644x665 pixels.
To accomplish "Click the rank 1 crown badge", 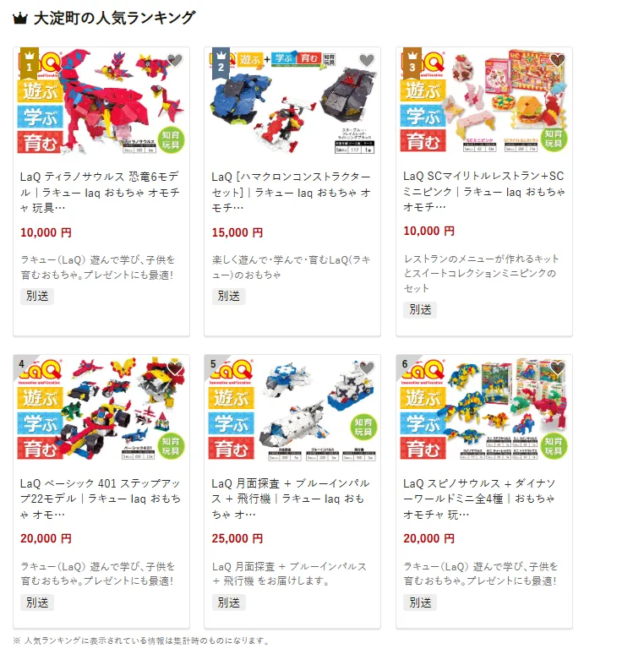I will 30,63.
